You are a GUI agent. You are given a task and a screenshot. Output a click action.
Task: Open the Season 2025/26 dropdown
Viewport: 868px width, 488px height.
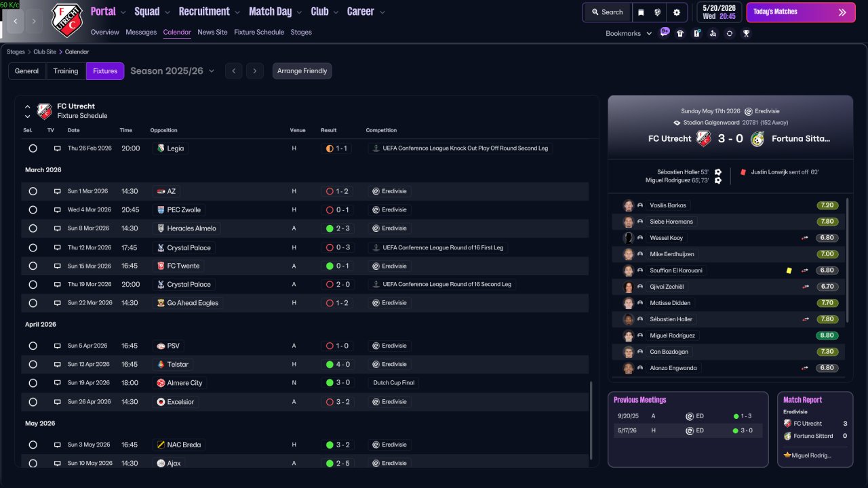pyautogui.click(x=172, y=71)
